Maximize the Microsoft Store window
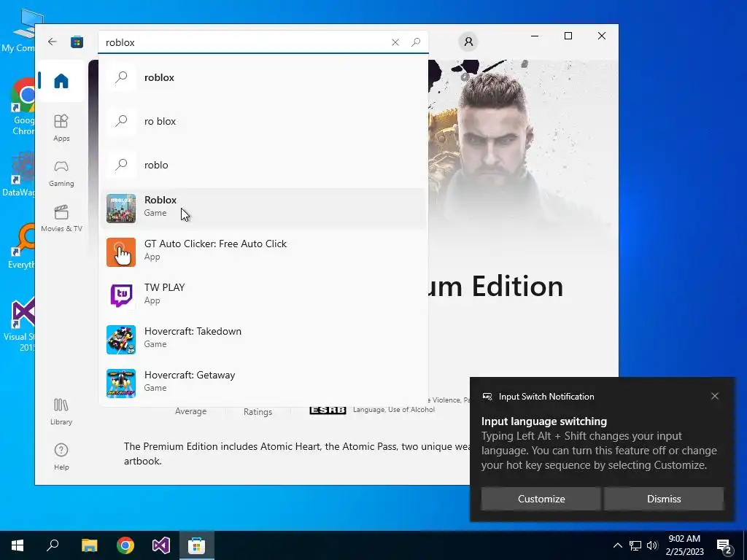Image resolution: width=747 pixels, height=560 pixels. pos(568,36)
